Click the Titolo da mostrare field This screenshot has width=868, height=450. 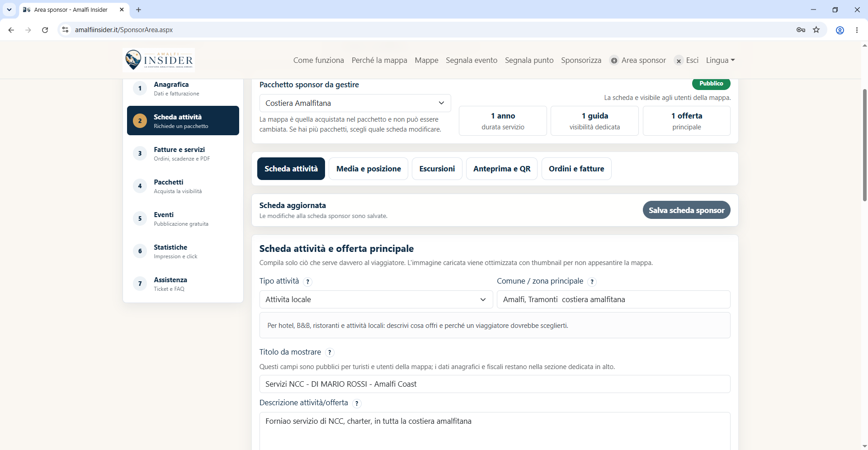(x=495, y=384)
